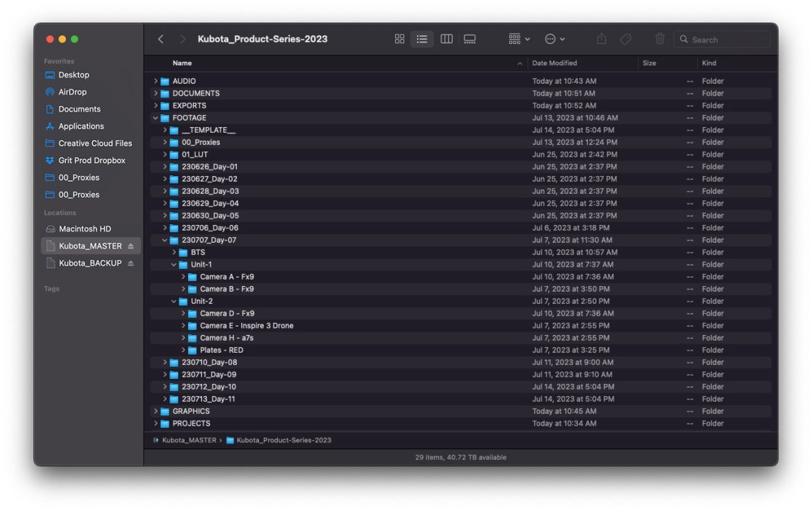Select the 230626_Day-01 folder
Viewport: 812px width, 511px height.
point(461,166)
